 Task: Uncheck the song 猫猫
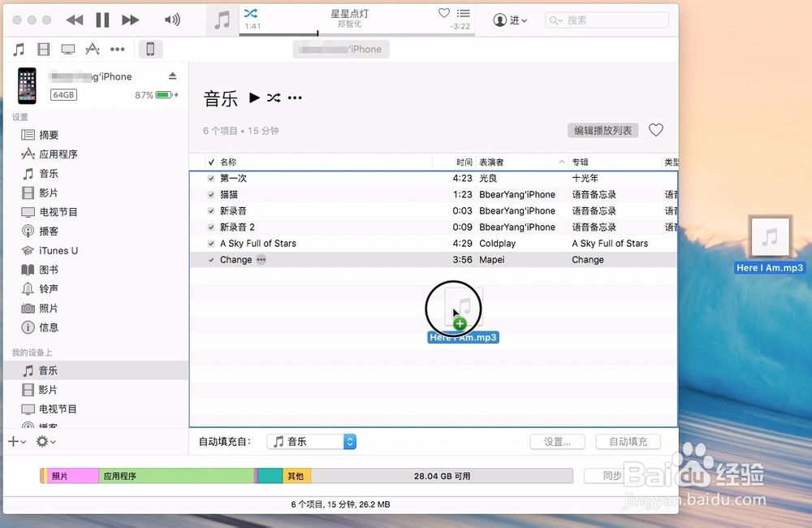pos(211,194)
